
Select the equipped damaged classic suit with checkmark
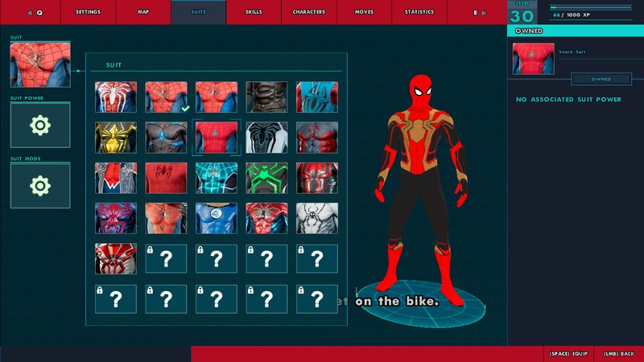[166, 97]
